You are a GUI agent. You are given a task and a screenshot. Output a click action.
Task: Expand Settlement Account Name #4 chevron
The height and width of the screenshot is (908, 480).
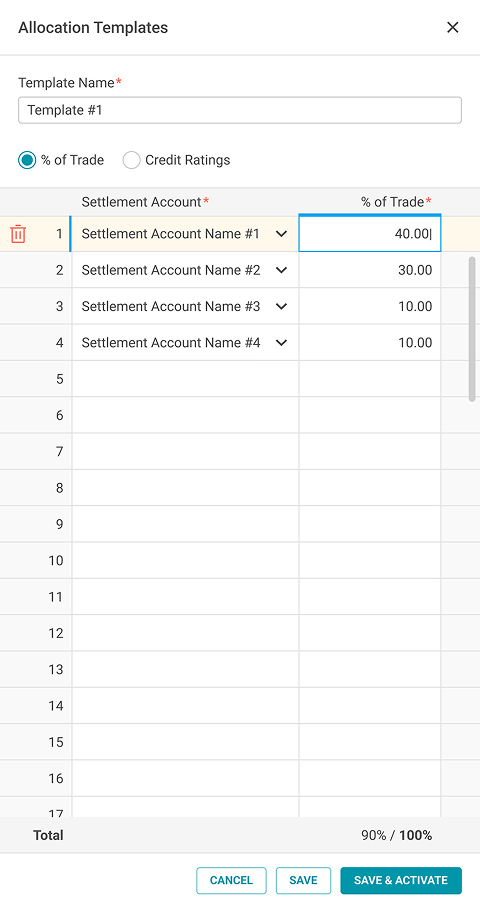pos(281,343)
